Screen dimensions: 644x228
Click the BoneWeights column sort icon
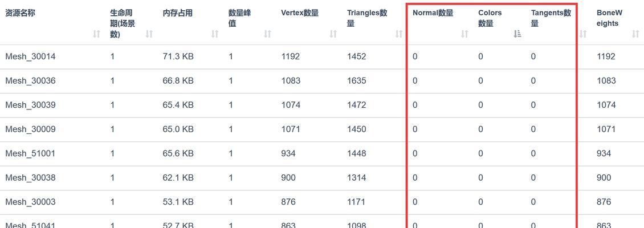click(635, 34)
